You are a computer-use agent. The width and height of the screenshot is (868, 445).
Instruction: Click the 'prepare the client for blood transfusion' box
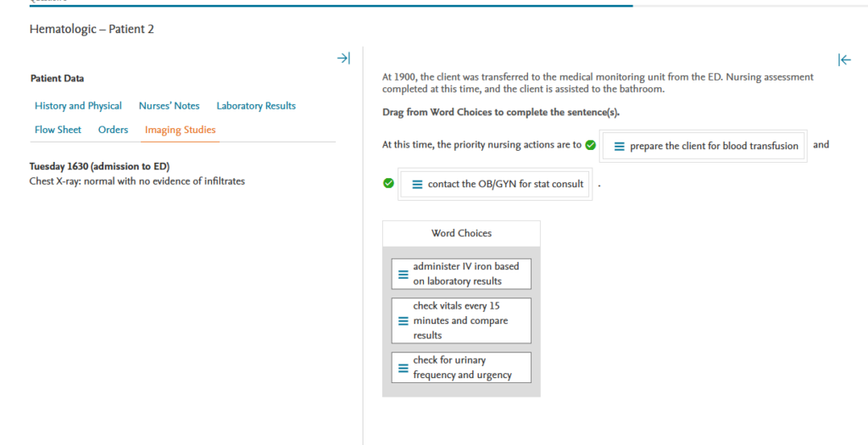tap(713, 146)
